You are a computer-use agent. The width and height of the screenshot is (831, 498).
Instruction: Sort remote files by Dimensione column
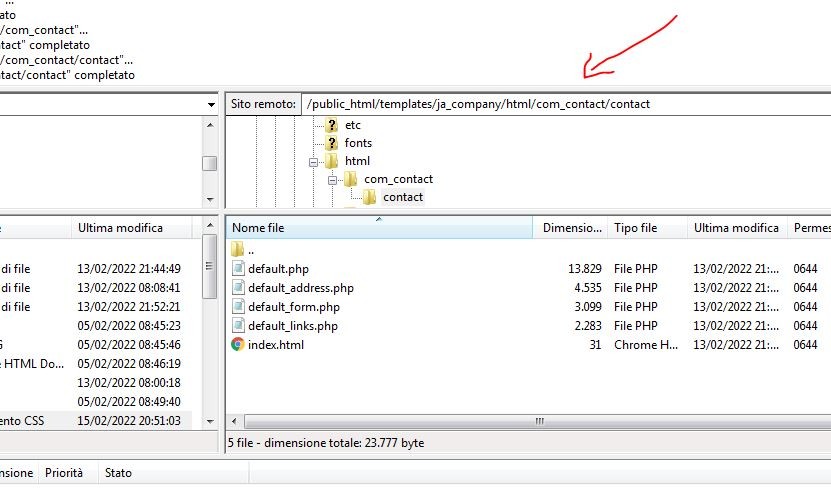tap(571, 228)
